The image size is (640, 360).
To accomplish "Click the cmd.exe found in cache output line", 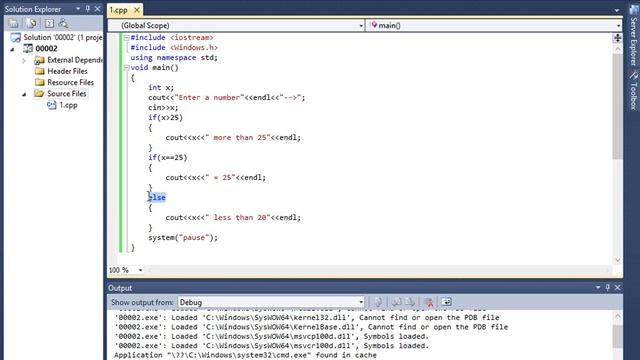I will click(x=245, y=355).
